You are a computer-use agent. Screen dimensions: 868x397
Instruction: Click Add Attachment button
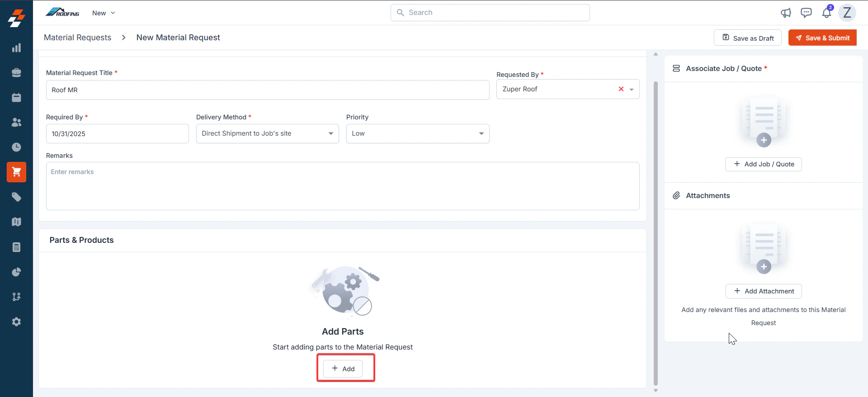[764, 291]
